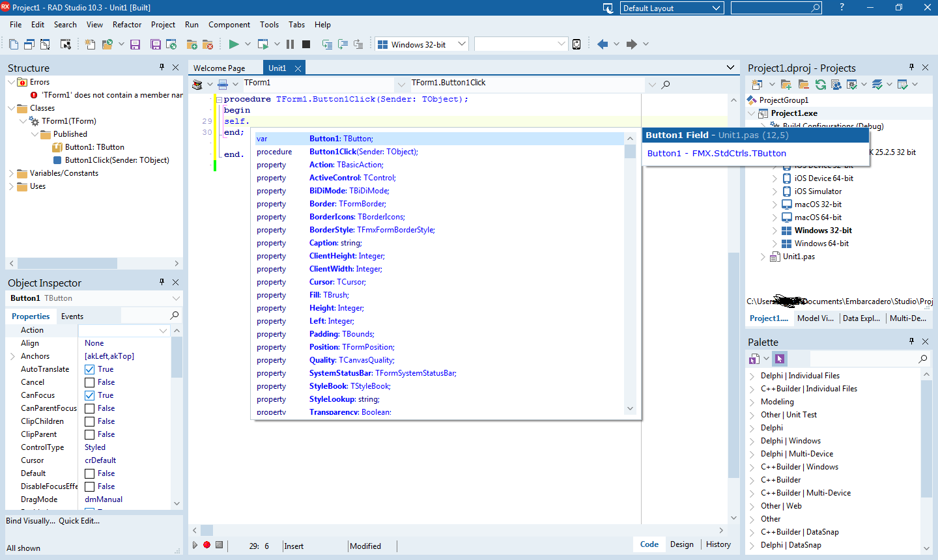Expand the Uses node in Structure
This screenshot has width=938, height=560.
(x=11, y=186)
